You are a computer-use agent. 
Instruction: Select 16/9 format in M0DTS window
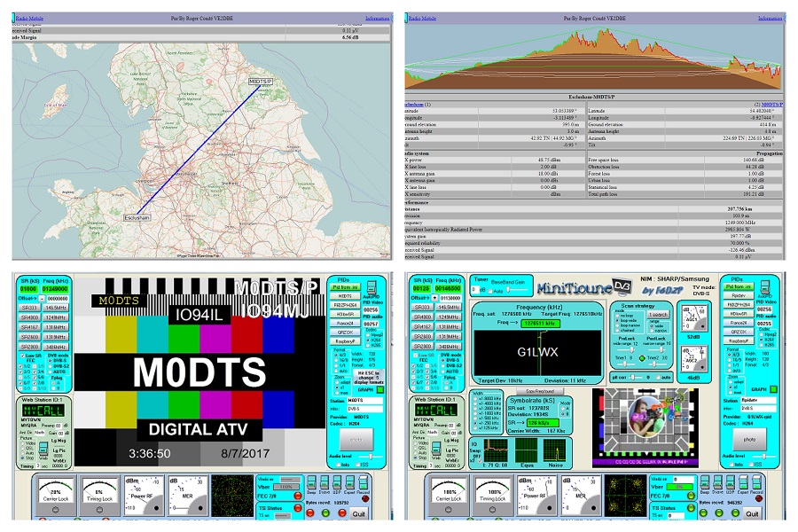336,360
